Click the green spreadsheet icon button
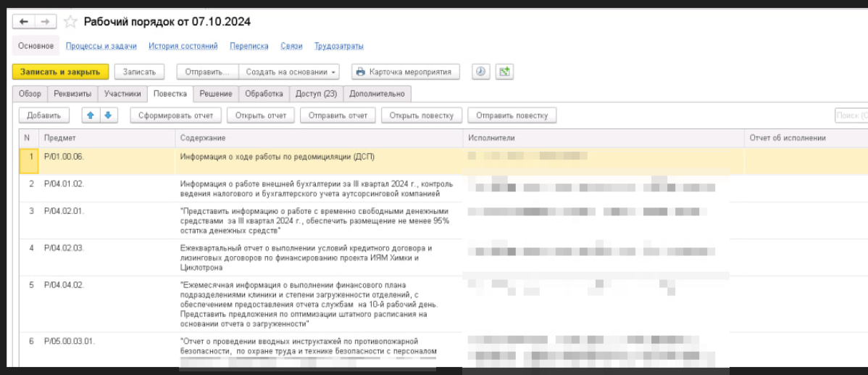 [x=504, y=72]
